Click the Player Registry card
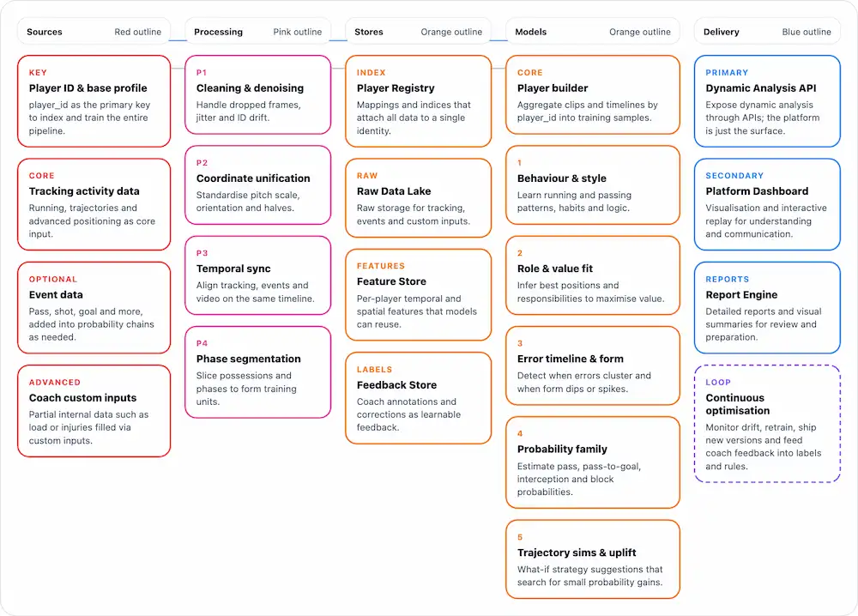 click(x=418, y=101)
